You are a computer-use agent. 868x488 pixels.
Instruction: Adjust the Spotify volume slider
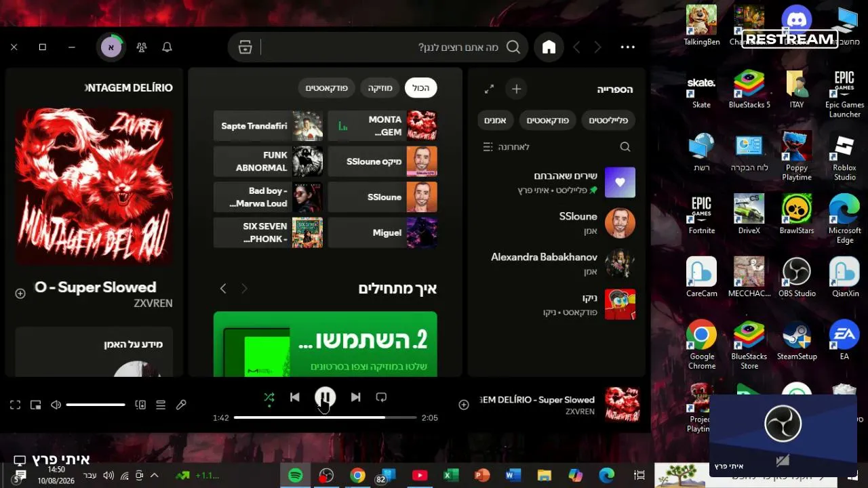coord(96,405)
